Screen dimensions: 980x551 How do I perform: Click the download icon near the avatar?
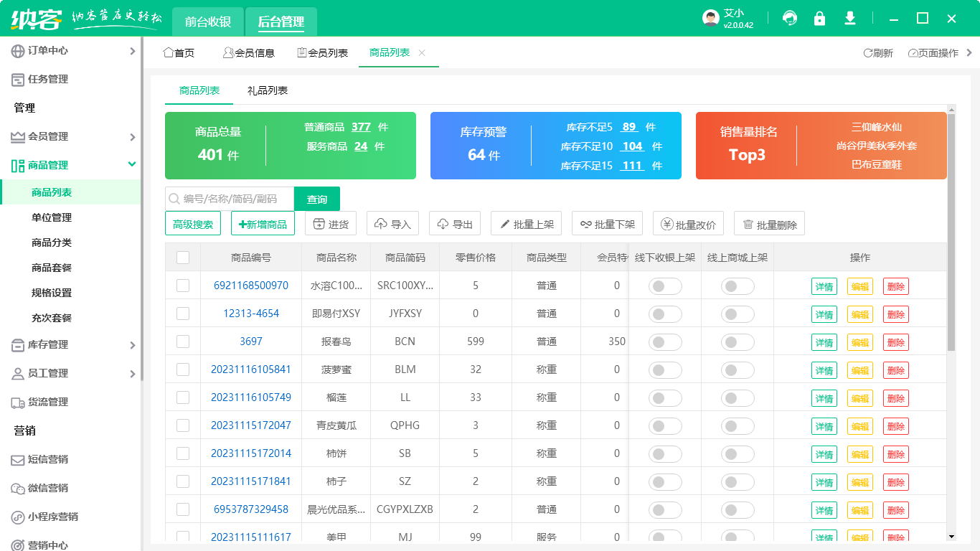coord(850,18)
